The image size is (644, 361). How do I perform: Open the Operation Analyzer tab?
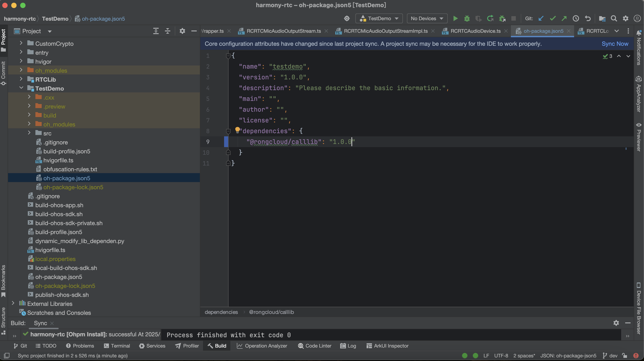(x=262, y=346)
